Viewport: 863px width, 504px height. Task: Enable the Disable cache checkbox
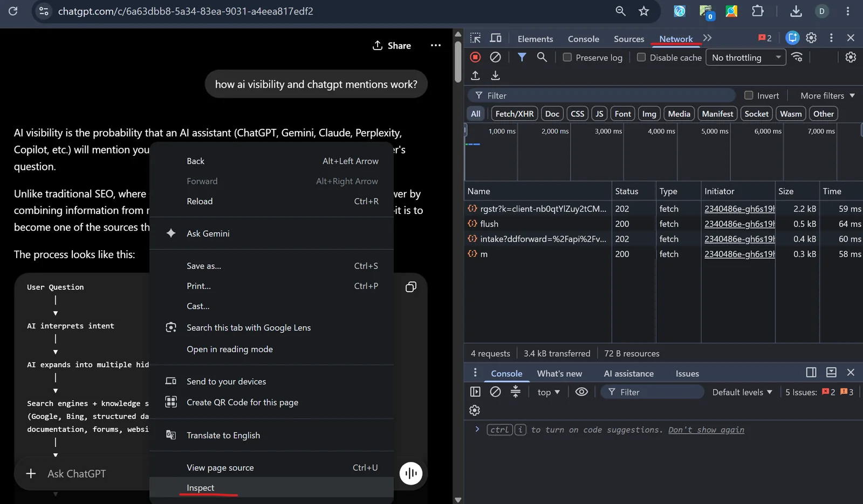[641, 57]
